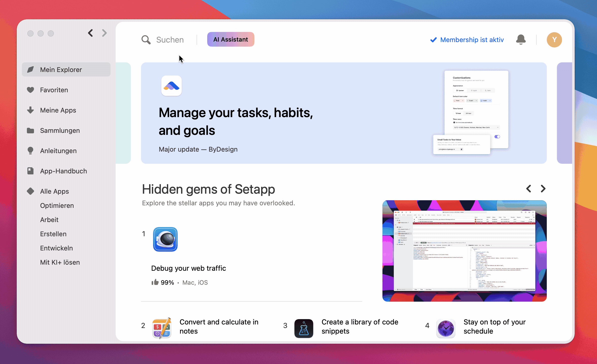Open the purple clock schedule app icon

446,328
